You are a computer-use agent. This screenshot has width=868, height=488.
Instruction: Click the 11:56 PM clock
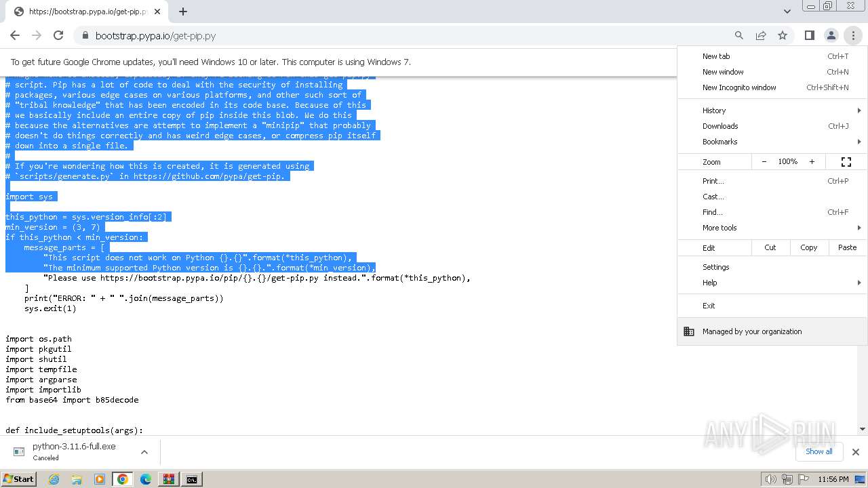pos(833,479)
